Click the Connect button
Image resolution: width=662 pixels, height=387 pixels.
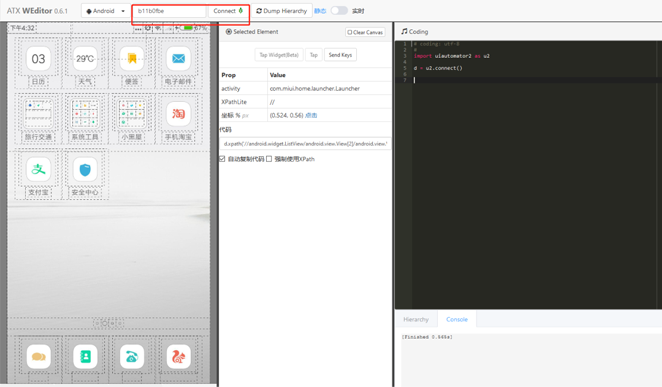(x=228, y=11)
